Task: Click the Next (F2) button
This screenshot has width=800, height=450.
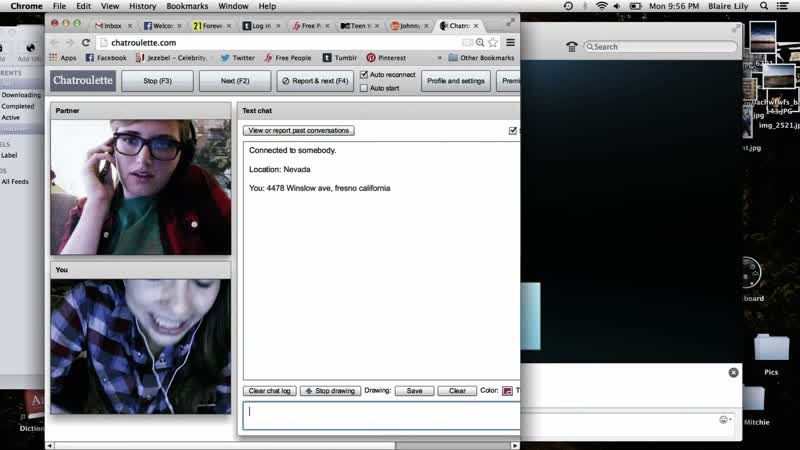Action: coord(235,81)
